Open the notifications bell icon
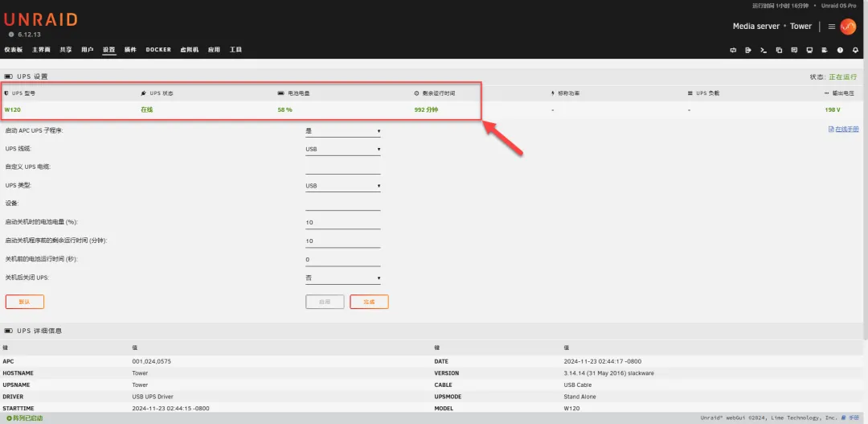Screen dimensions: 868x424 click(855, 50)
